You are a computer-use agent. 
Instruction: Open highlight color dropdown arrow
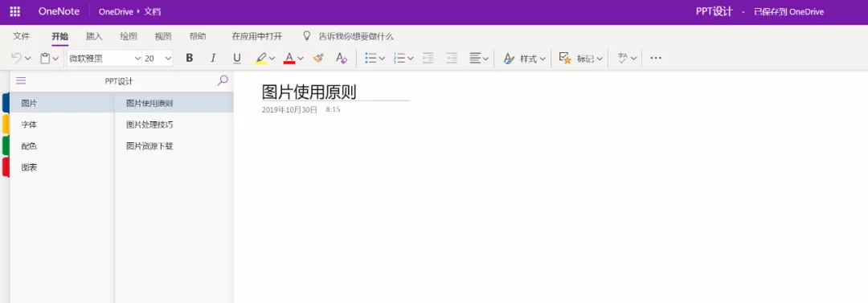(x=272, y=58)
